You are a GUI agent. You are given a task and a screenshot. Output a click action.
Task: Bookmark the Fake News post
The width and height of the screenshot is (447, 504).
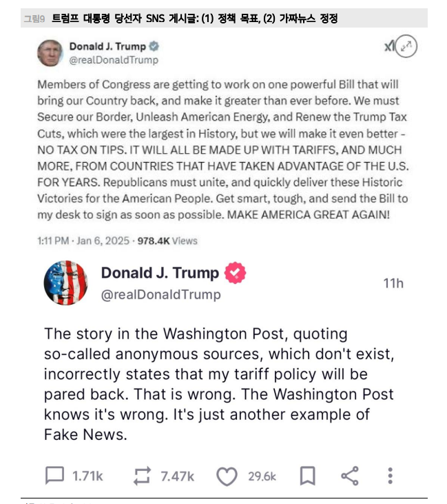(x=307, y=476)
